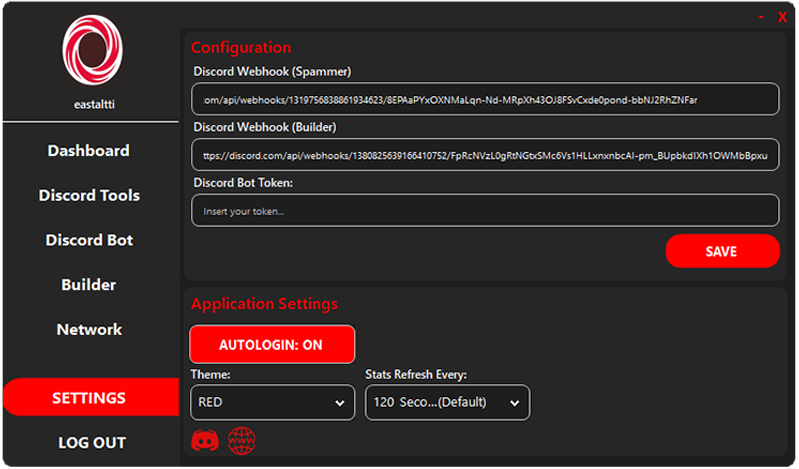
Task: Click the swirl logo avatar
Action: [93, 50]
